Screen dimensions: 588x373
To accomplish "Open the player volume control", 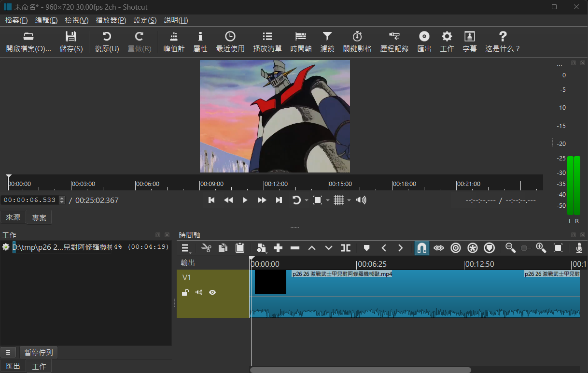I will pos(361,200).
